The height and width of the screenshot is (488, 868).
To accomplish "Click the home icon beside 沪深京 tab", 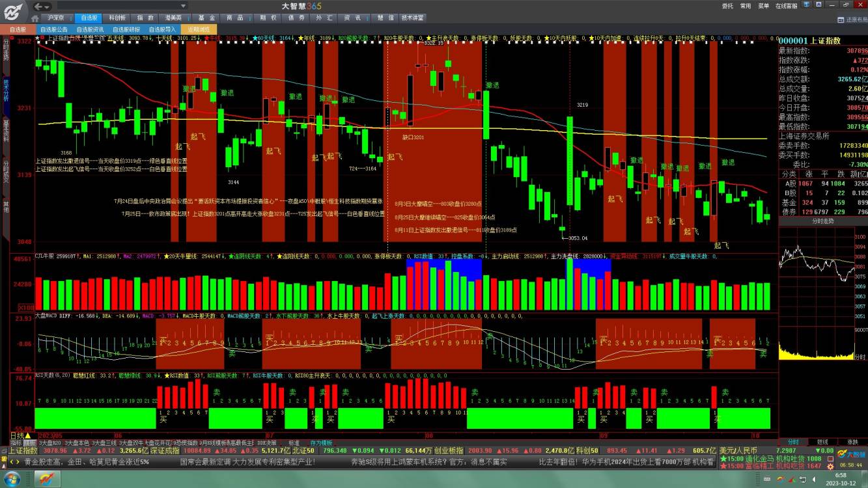I will click(x=35, y=18).
